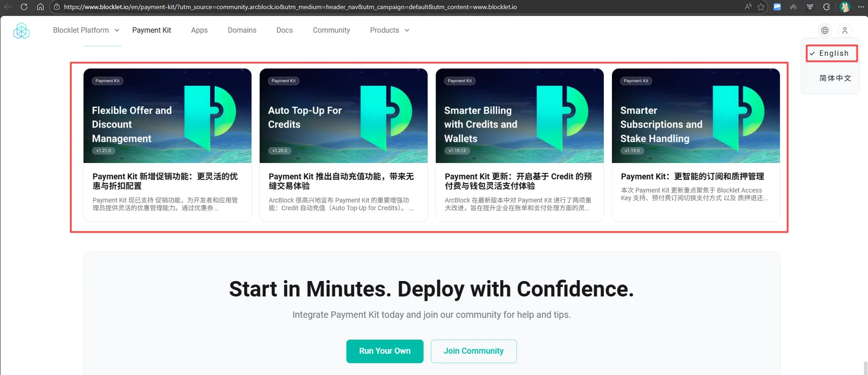This screenshot has height=375, width=868.
Task: Click summary text starting ArcBlock 很高兴地宣布
Action: coord(341,204)
